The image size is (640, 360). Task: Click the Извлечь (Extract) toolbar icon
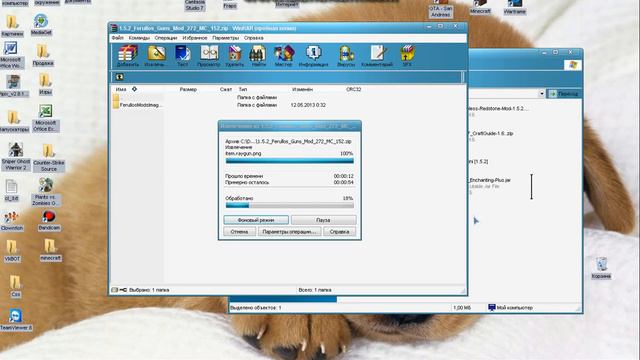(156, 56)
